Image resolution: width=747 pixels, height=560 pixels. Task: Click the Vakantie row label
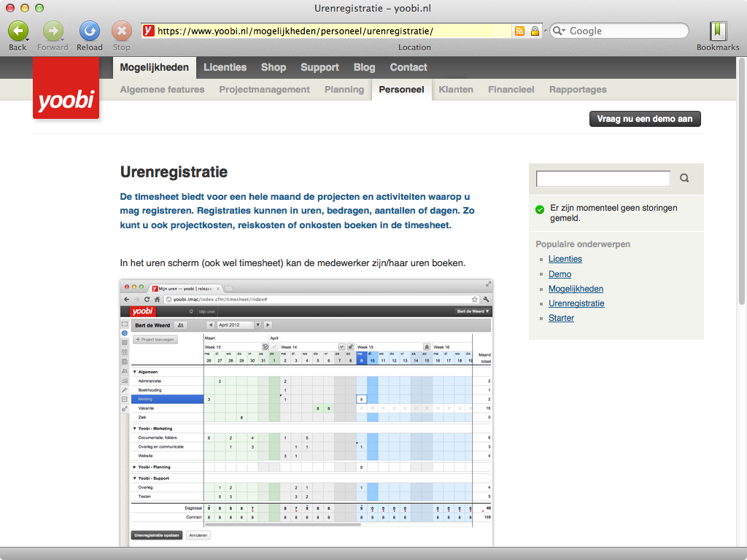pos(146,408)
